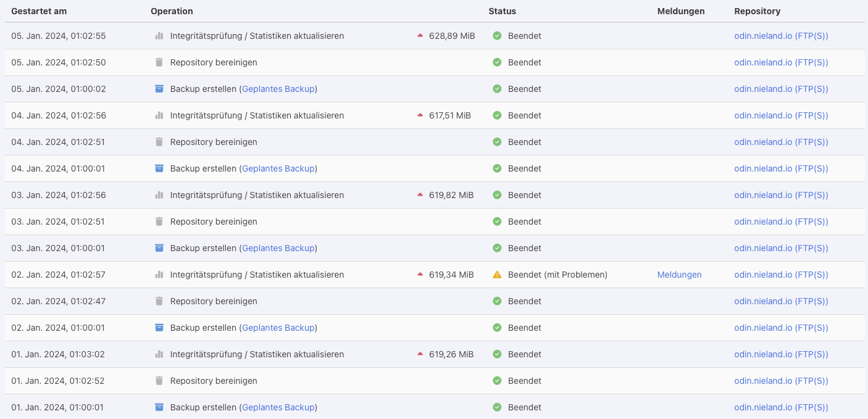Image resolution: width=868 pixels, height=419 pixels.
Task: Click the trash icon for 03. Jan cleanup
Action: click(159, 222)
